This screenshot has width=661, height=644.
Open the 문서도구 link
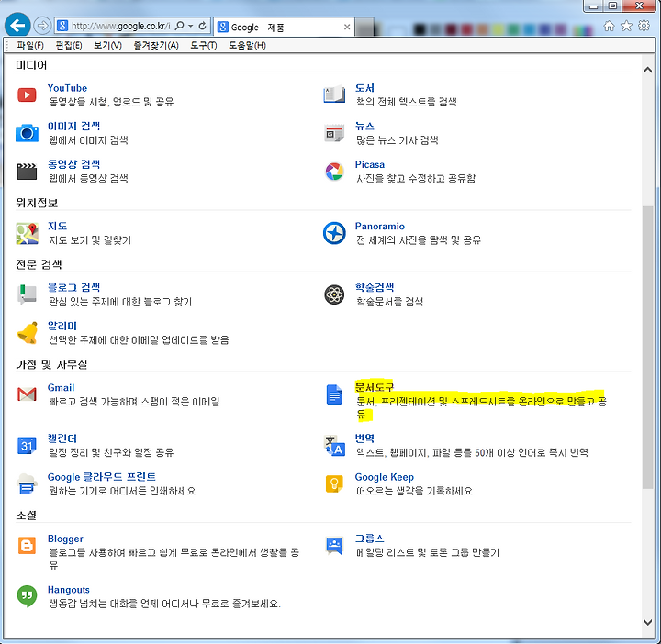click(374, 386)
